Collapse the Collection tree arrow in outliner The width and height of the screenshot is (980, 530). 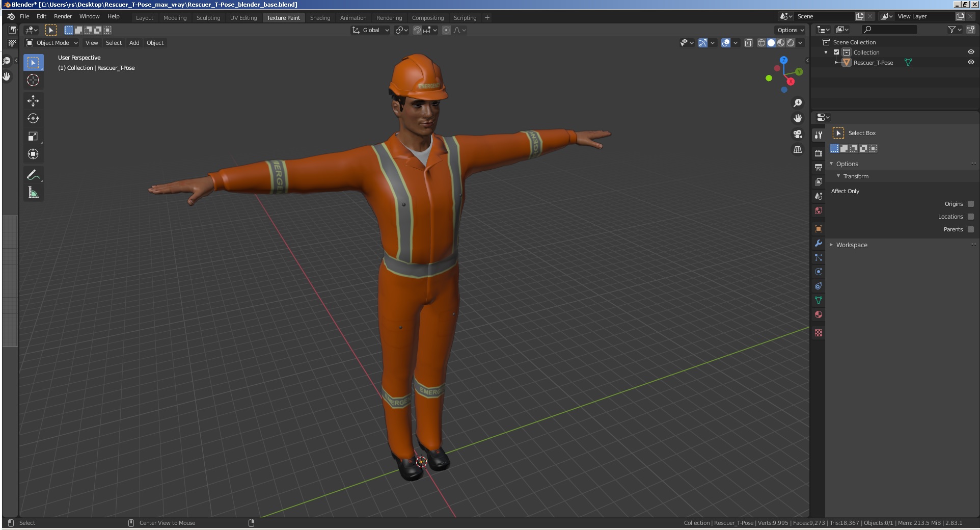pyautogui.click(x=826, y=52)
